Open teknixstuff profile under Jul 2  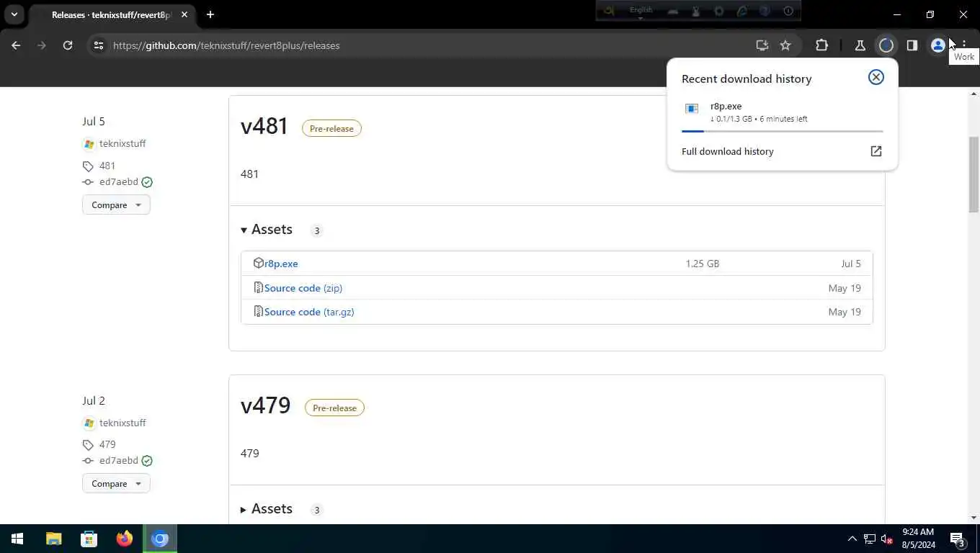(122, 423)
